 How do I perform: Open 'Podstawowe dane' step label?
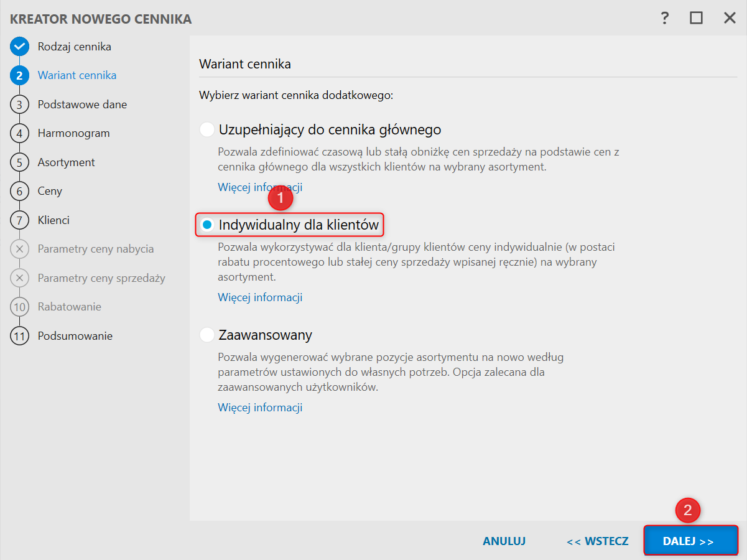82,105
